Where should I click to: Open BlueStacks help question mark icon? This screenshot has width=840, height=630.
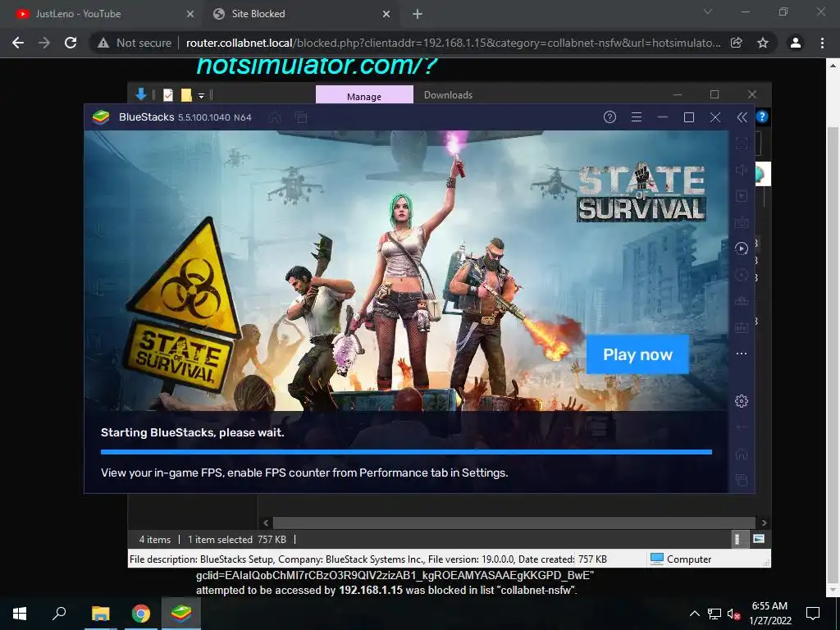coord(609,117)
